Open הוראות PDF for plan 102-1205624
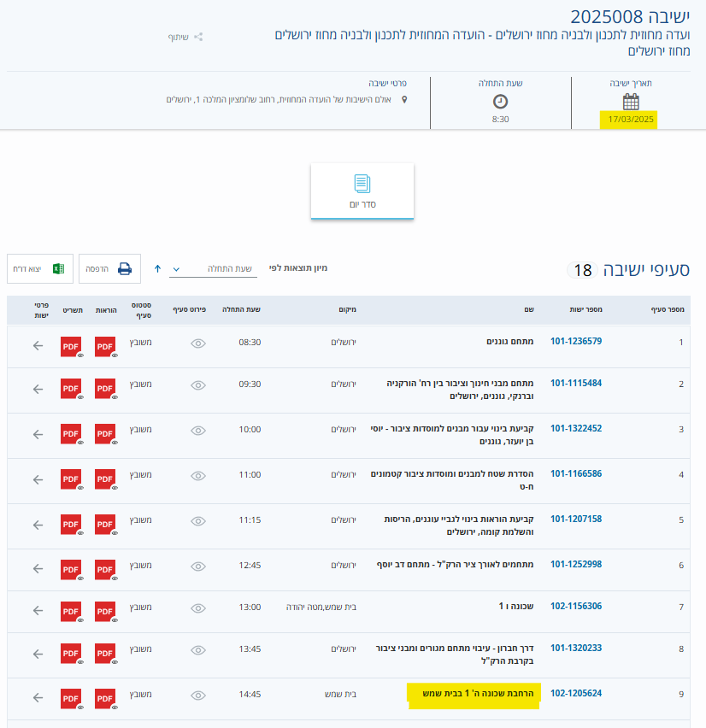 105,699
